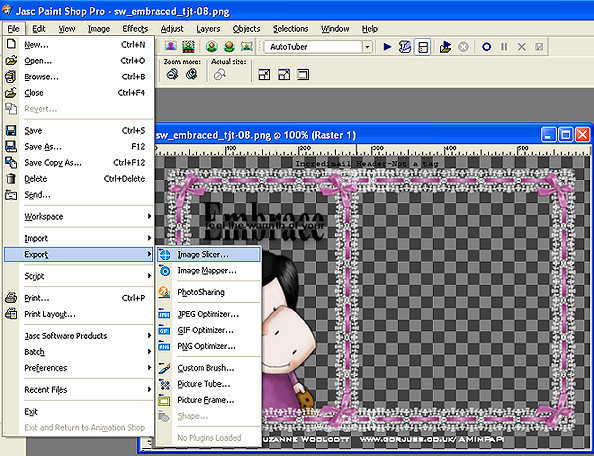Choose Save Copy As from File menu
Viewport: 594px width, 456px height.
coord(79,162)
